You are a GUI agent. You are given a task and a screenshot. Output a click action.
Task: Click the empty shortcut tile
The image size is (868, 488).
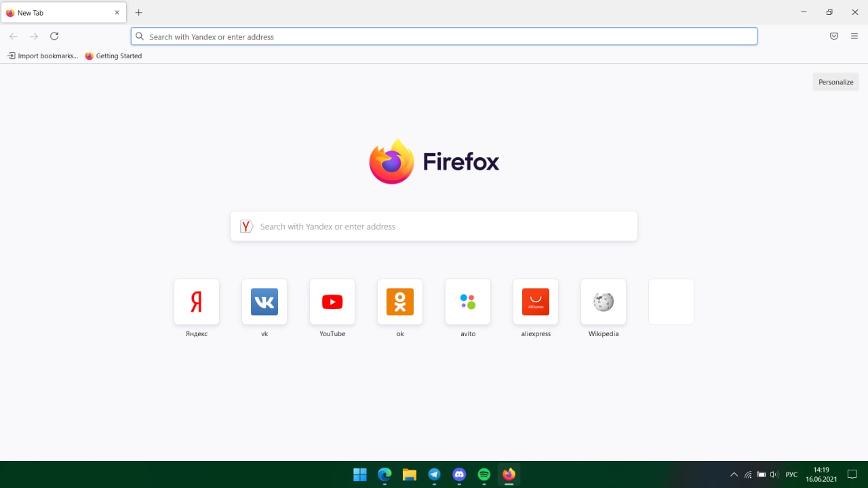(671, 302)
